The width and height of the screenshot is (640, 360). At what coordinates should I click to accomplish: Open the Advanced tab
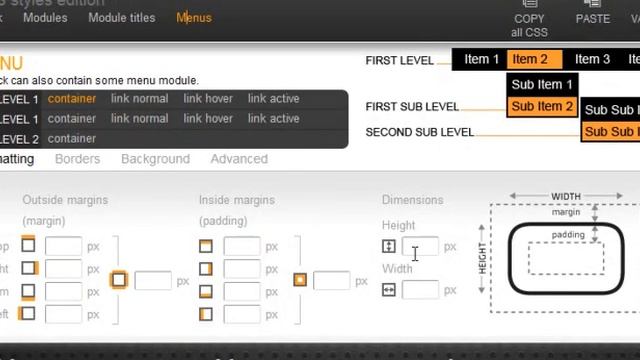coord(239,159)
